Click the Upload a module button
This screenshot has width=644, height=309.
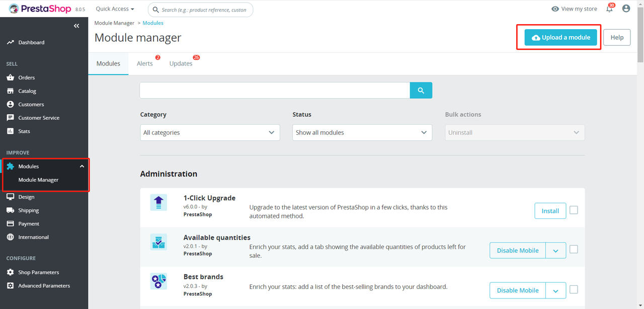click(x=561, y=37)
